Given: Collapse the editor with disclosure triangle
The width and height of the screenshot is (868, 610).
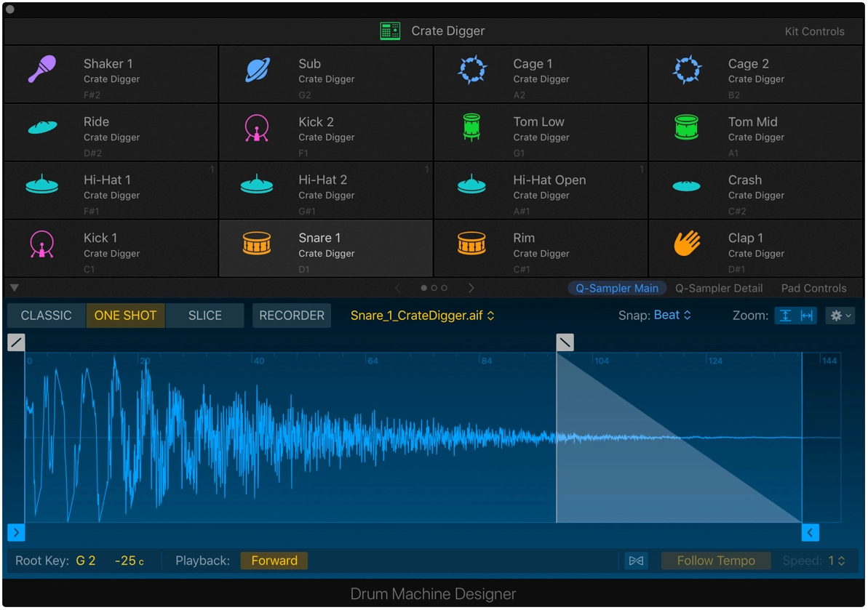Looking at the screenshot, I should [x=15, y=288].
